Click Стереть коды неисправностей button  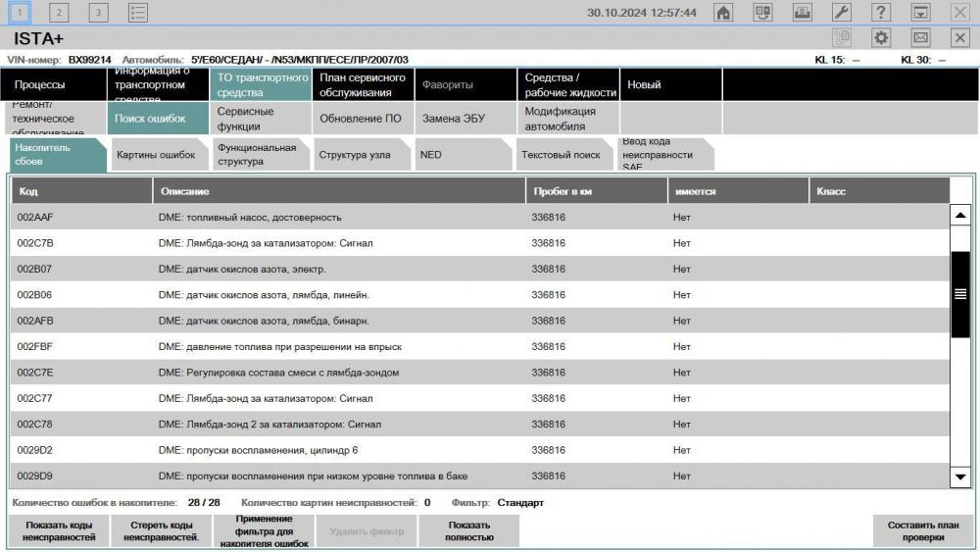point(162,530)
